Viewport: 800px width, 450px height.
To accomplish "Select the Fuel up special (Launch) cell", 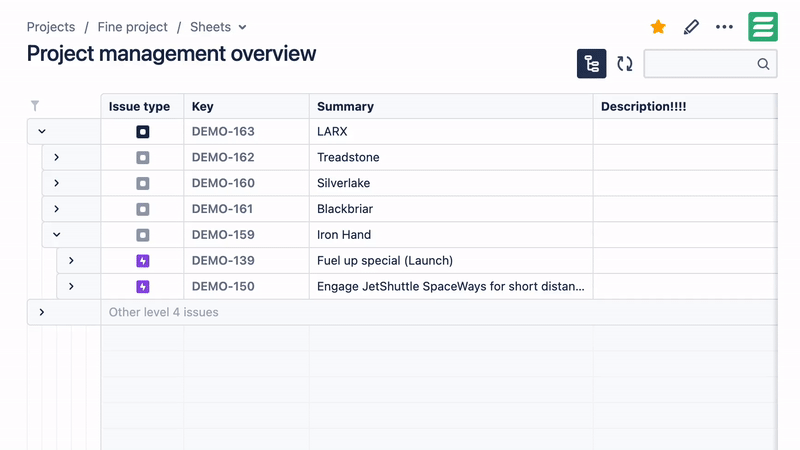I will point(451,261).
